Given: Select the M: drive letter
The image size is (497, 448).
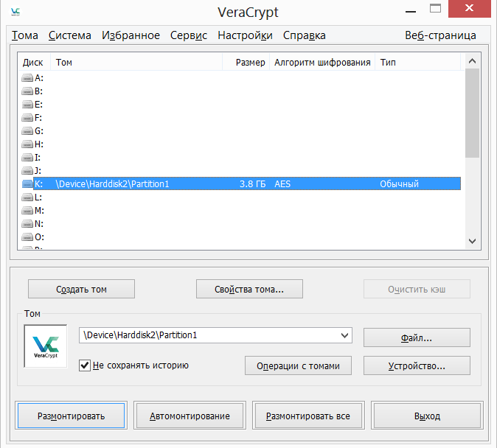Looking at the screenshot, I should (x=39, y=211).
